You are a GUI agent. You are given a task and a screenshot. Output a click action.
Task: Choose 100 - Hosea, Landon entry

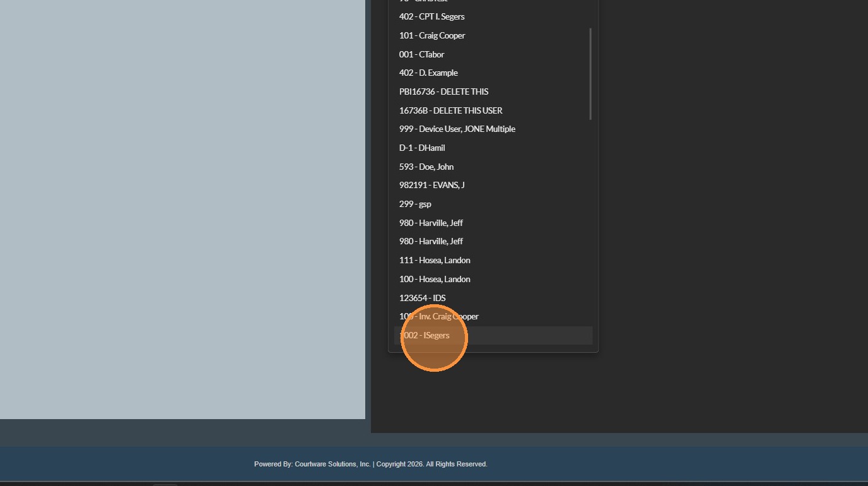point(493,279)
